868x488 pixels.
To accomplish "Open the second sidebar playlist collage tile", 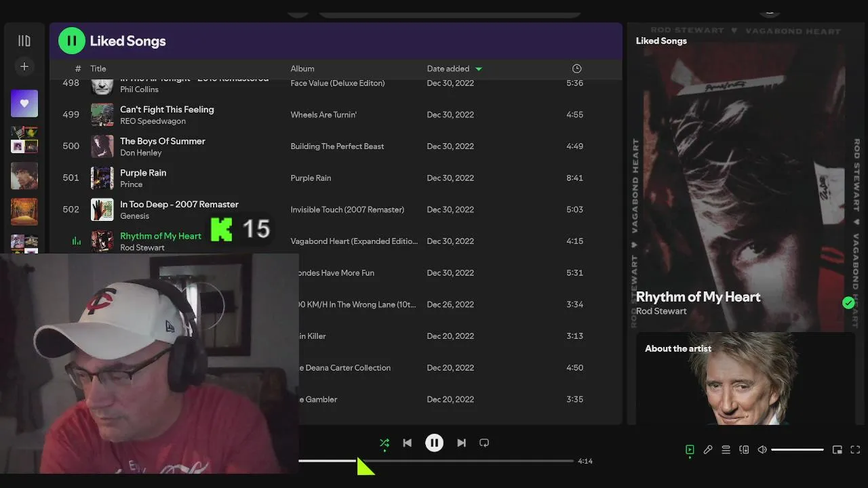I will tap(24, 140).
